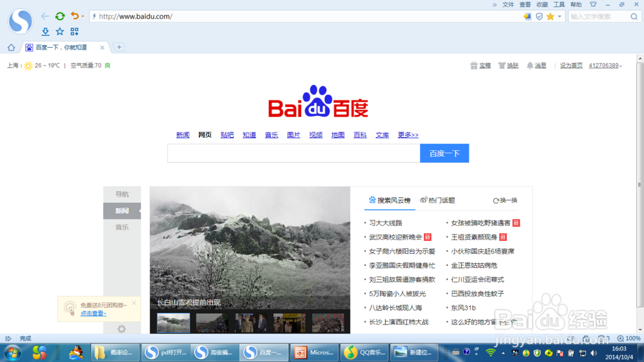This screenshot has width=644, height=362.
Task: Click the skin shirt icon in title bar
Action: 593,5
